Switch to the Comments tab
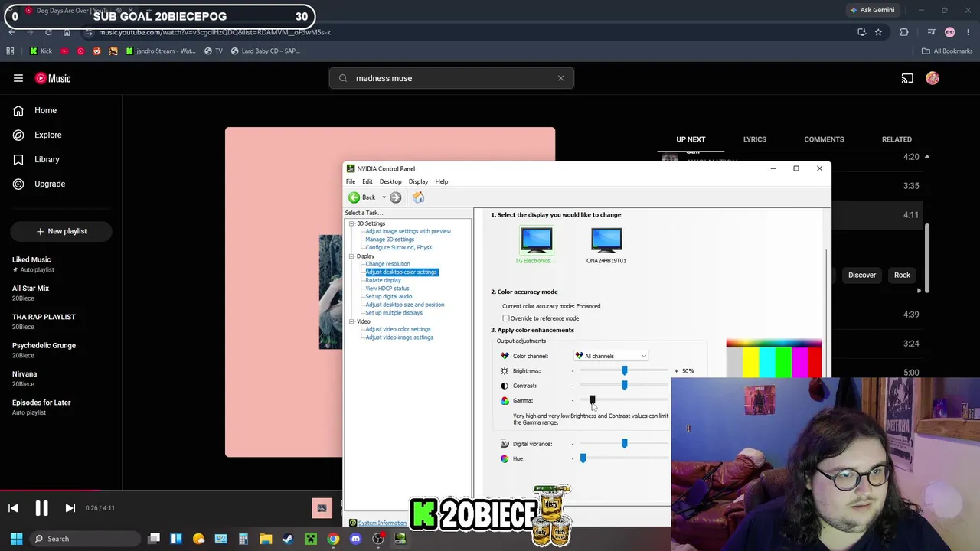 [x=824, y=139]
